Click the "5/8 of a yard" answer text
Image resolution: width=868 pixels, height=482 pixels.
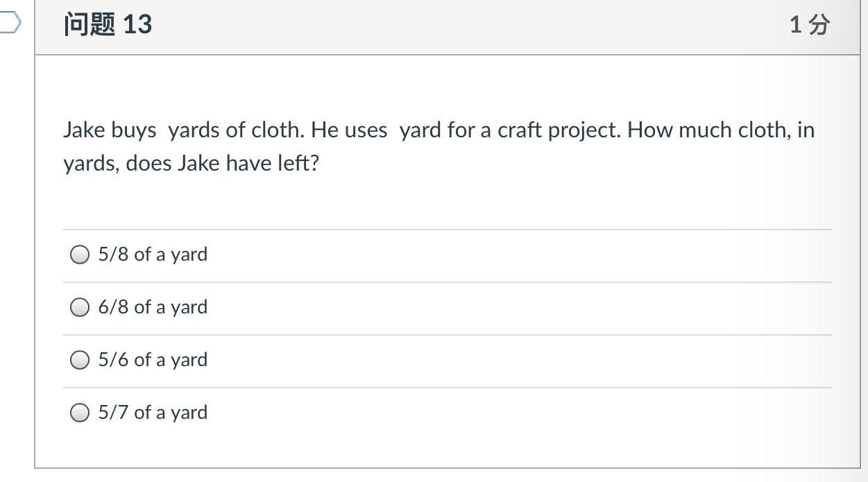click(x=153, y=255)
